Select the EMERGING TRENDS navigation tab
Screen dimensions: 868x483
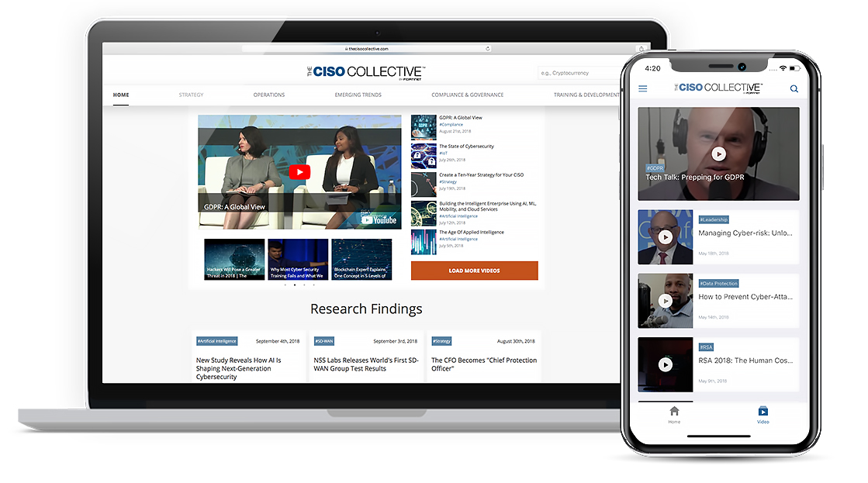(x=358, y=95)
